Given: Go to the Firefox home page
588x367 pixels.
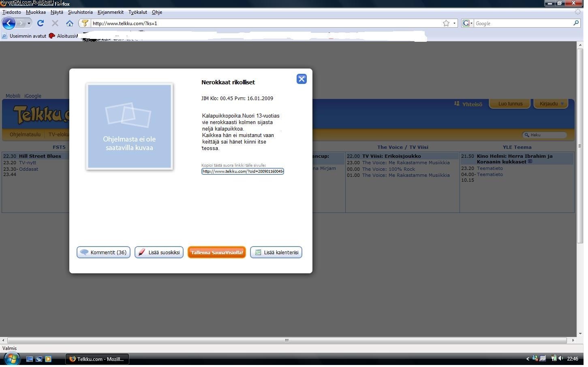Looking at the screenshot, I should point(70,23).
